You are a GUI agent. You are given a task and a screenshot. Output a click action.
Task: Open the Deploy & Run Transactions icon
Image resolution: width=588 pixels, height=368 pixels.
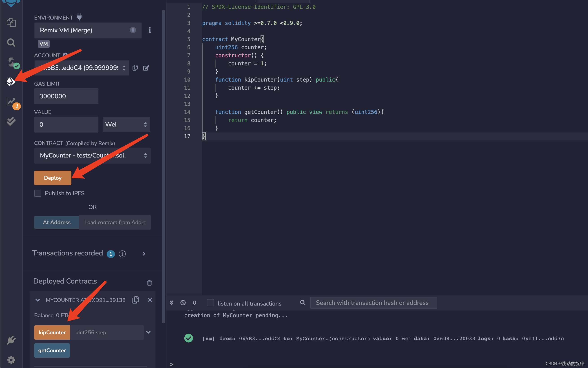[x=11, y=82]
